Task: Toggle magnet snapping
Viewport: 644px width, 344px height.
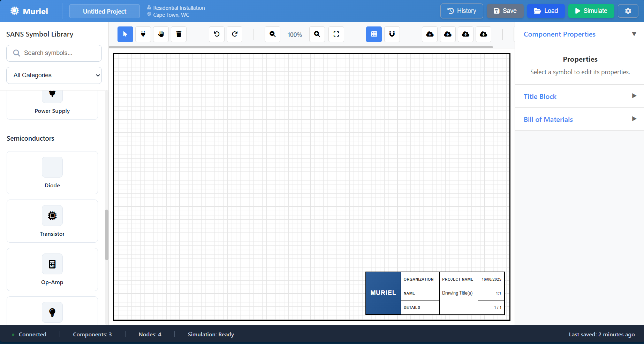Action: (x=392, y=34)
